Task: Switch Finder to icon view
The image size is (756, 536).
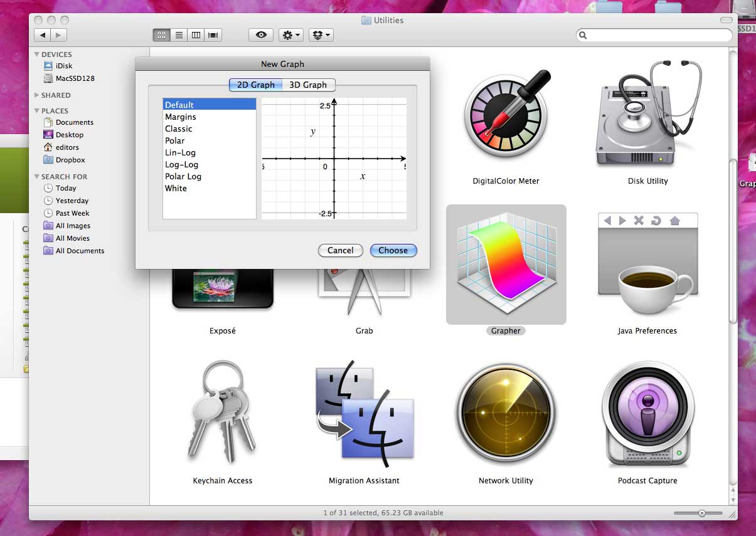Action: click(x=161, y=35)
